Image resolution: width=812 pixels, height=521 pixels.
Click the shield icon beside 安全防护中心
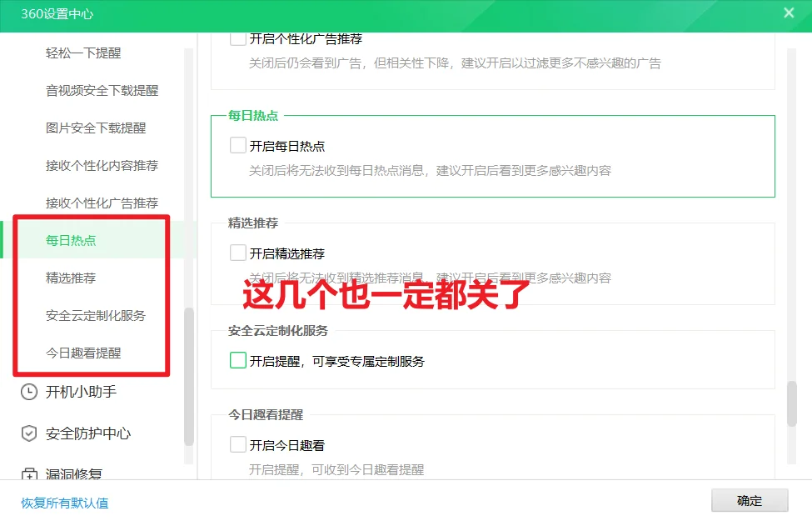pos(29,433)
